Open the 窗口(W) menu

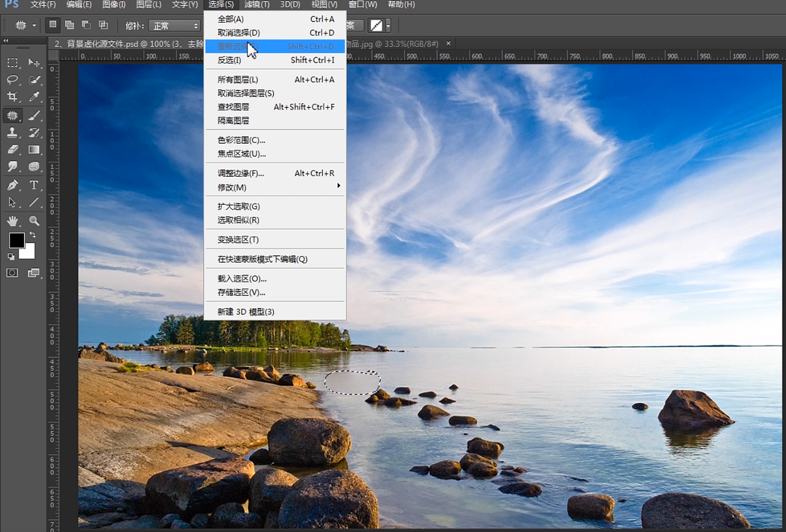(x=362, y=4)
